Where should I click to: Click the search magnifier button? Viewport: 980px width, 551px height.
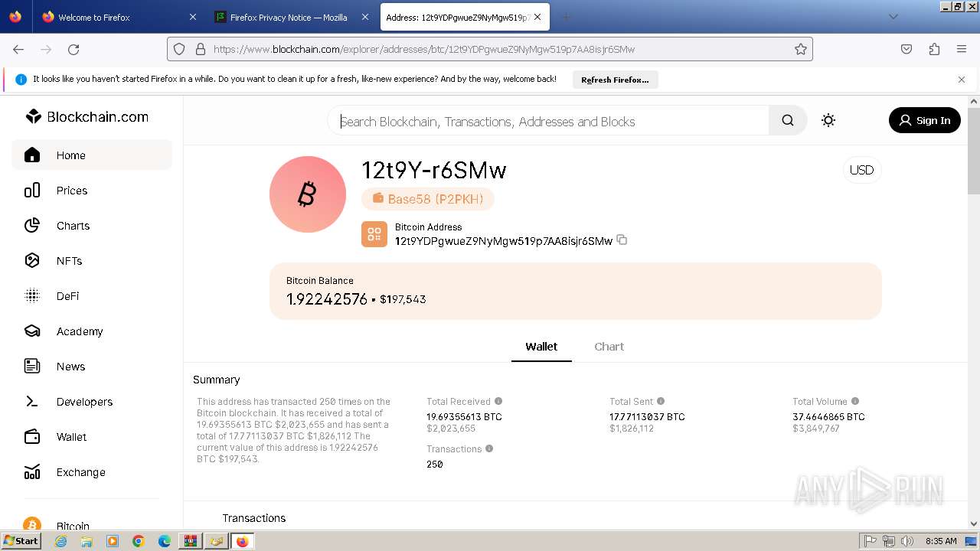(788, 121)
